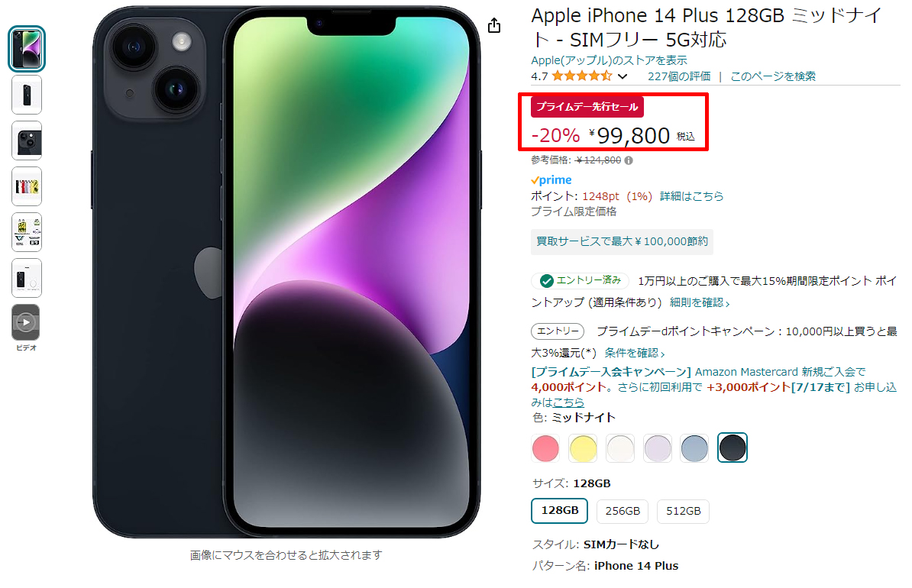Play the product video thumbnail
The image size is (912, 588).
click(26, 322)
